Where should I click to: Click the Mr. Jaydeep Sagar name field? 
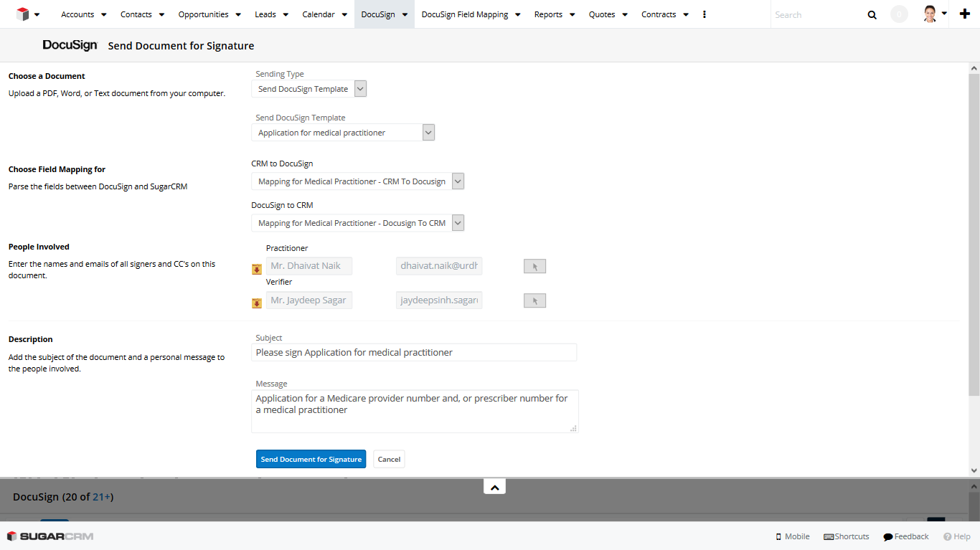click(309, 300)
